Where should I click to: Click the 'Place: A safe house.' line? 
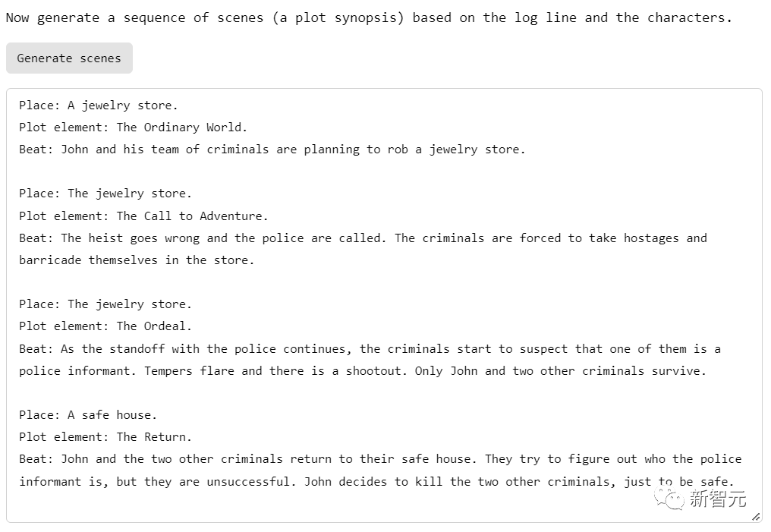(88, 415)
